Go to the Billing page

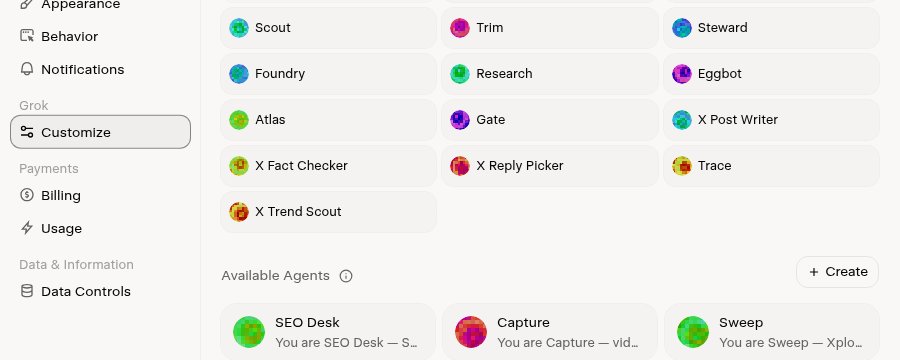[x=100, y=195]
